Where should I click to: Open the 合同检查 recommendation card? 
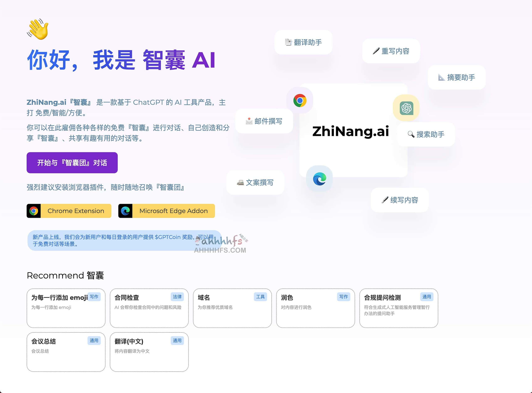[x=149, y=308]
